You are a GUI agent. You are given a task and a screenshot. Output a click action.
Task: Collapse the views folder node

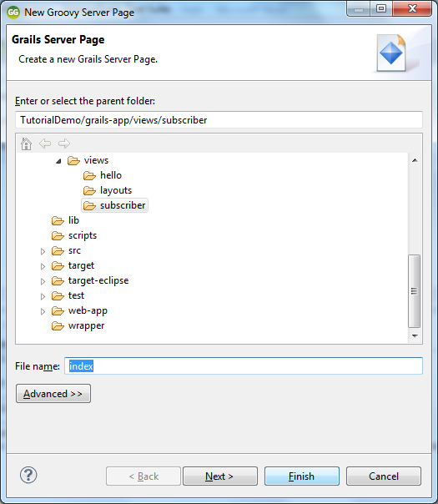(58, 161)
